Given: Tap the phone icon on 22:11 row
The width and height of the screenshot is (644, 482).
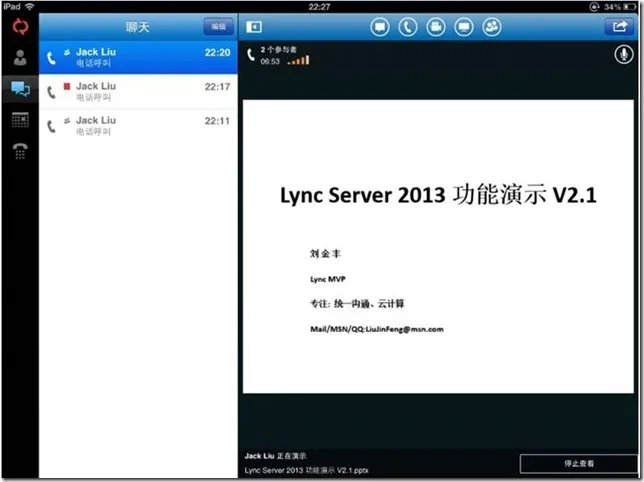Looking at the screenshot, I should tap(51, 126).
